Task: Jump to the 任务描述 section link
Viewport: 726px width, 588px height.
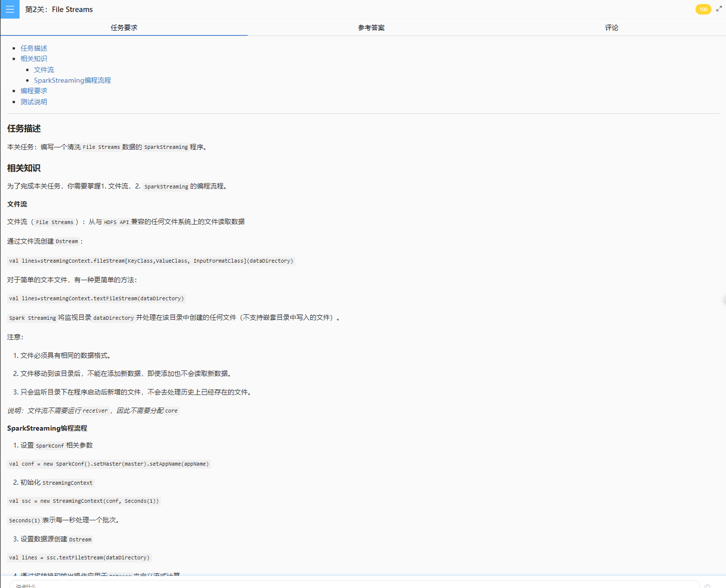Action: (x=34, y=48)
